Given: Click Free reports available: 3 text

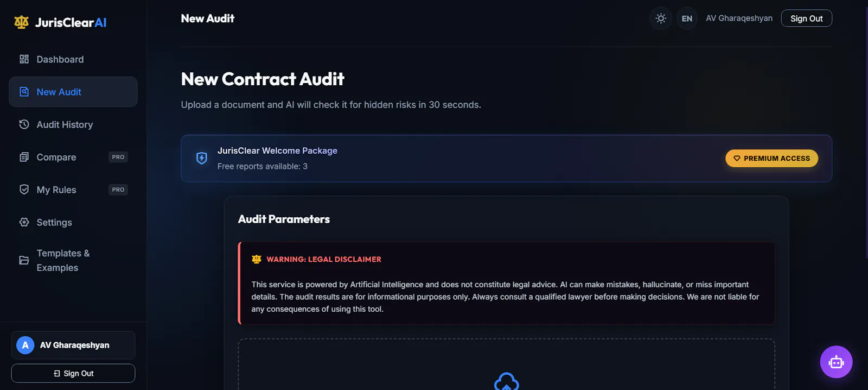Looking at the screenshot, I should click(263, 166).
